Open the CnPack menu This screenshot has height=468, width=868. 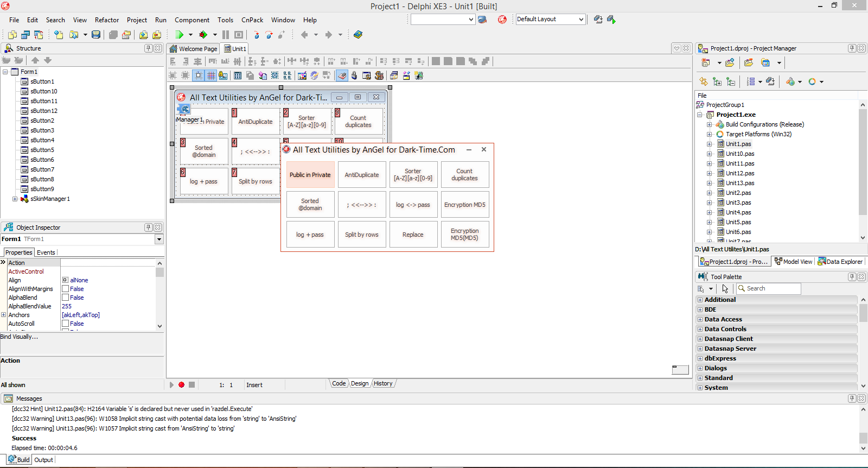click(x=252, y=20)
